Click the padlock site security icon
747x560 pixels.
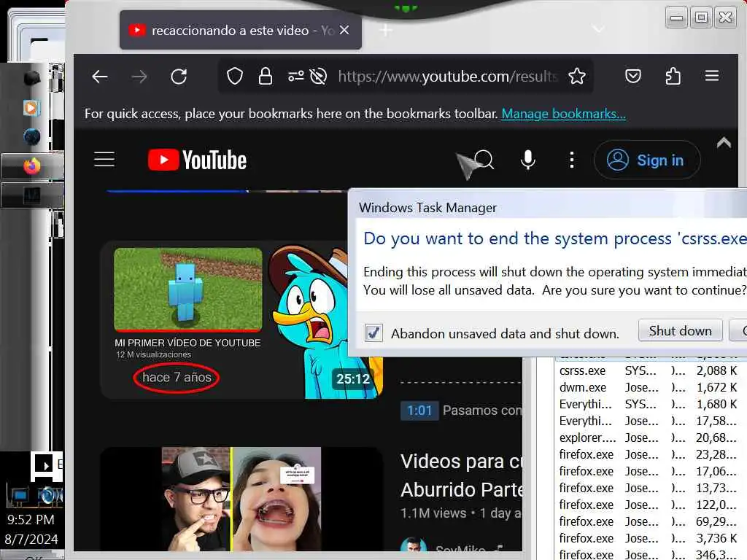click(x=265, y=76)
